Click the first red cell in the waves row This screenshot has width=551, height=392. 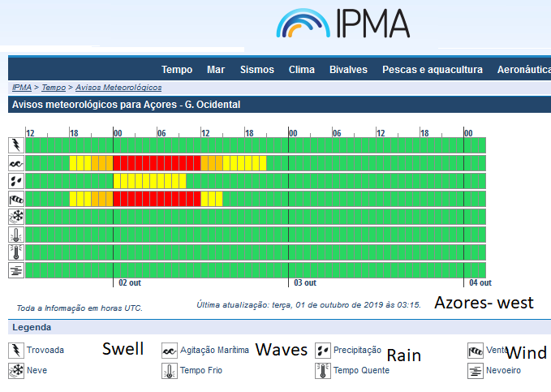click(x=117, y=163)
